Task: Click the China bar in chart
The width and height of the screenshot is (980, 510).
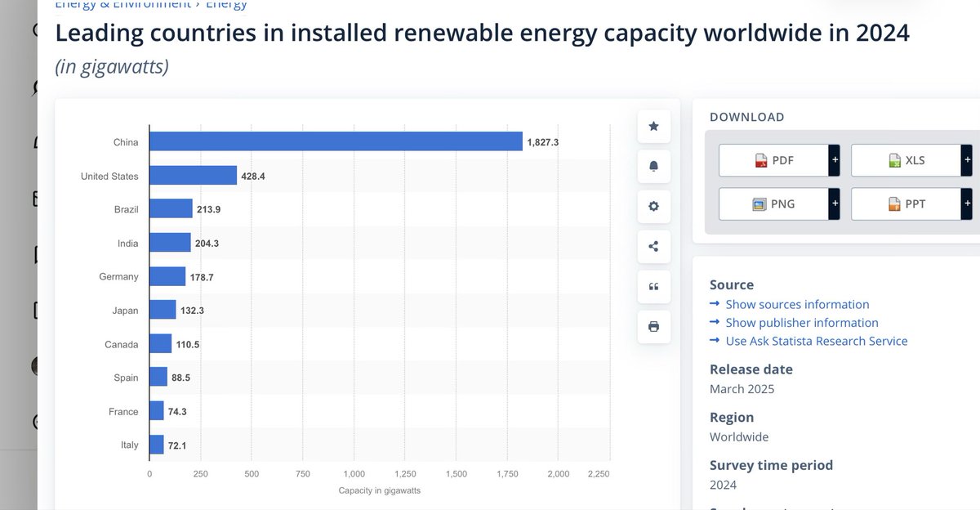Action: tap(336, 141)
